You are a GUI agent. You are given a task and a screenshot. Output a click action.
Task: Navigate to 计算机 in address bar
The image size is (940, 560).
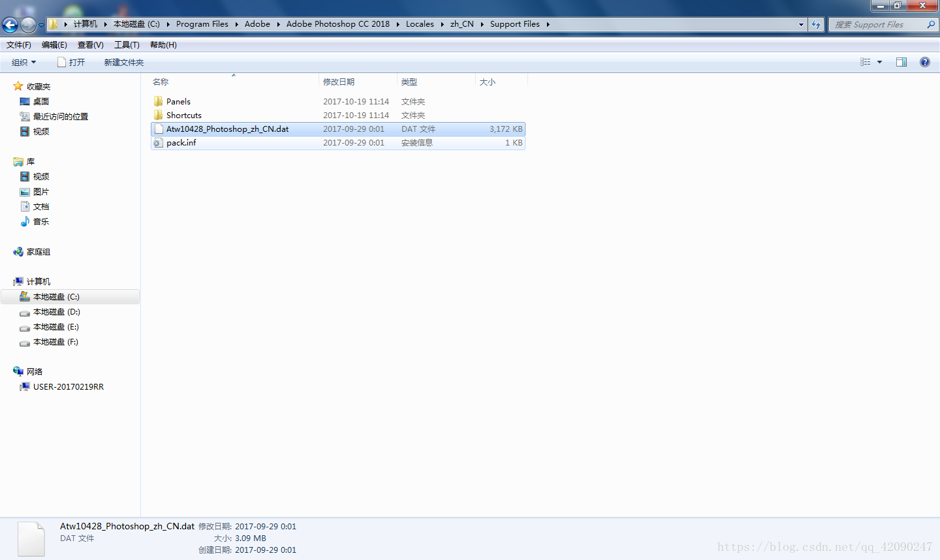pos(86,24)
